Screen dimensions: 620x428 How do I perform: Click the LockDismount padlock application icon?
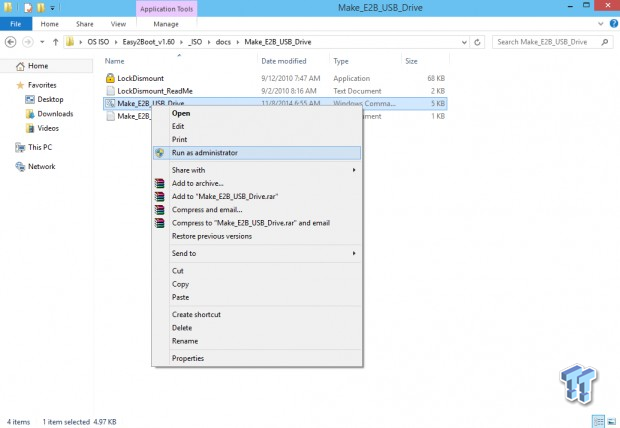pos(110,78)
